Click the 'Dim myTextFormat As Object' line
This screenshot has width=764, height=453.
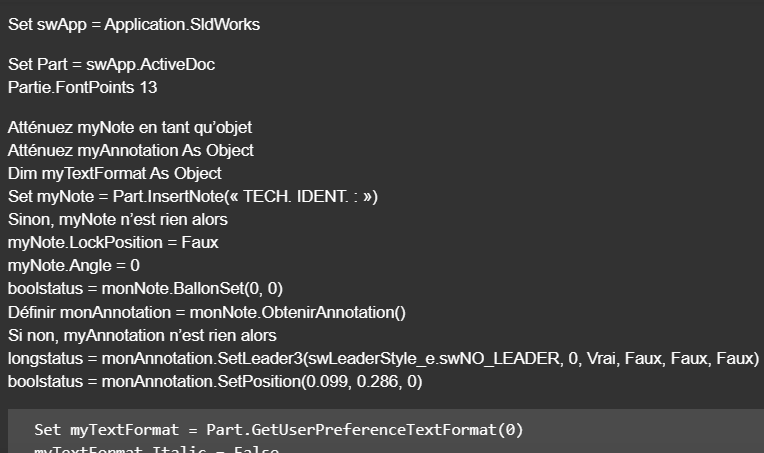pyautogui.click(x=114, y=174)
